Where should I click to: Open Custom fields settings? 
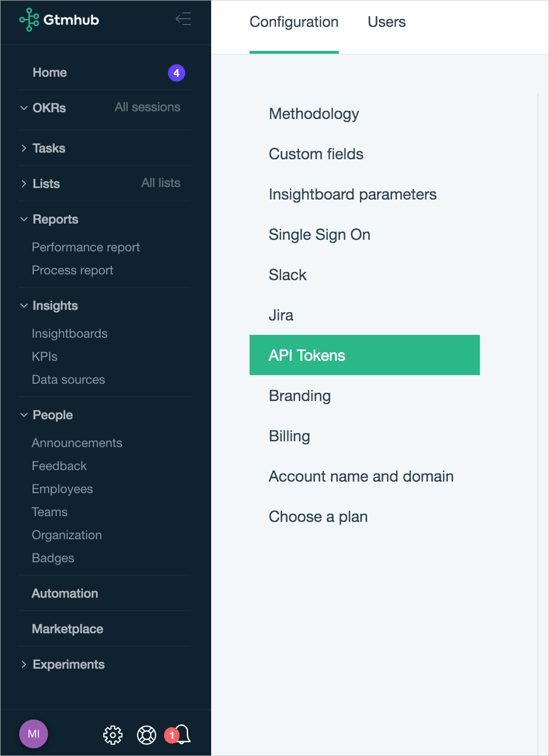point(316,154)
